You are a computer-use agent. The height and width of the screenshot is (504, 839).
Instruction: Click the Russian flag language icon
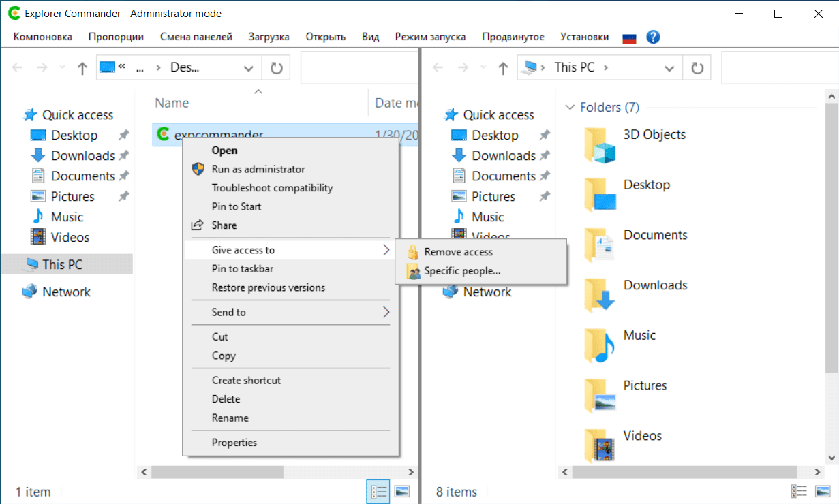click(x=629, y=37)
